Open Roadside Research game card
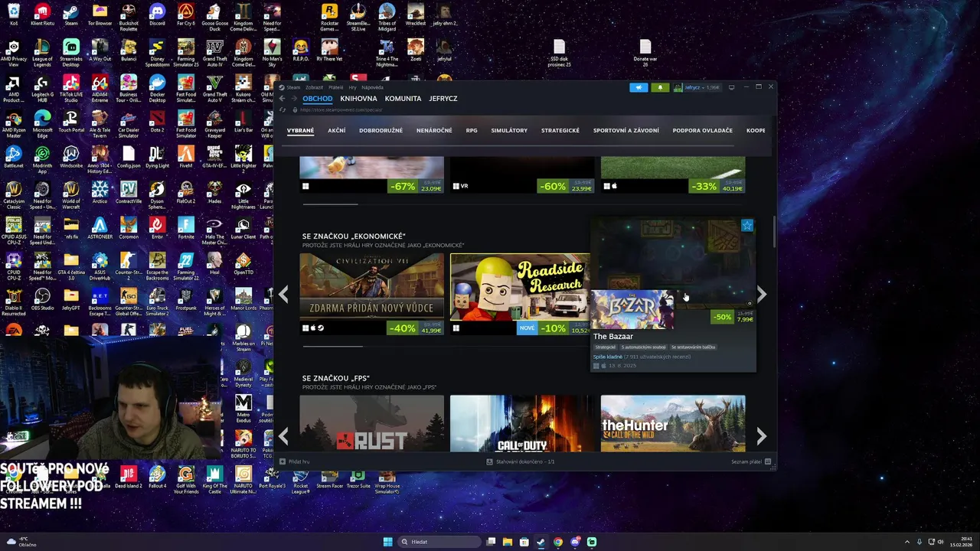Screen dimensions: 980x551 click(x=521, y=294)
